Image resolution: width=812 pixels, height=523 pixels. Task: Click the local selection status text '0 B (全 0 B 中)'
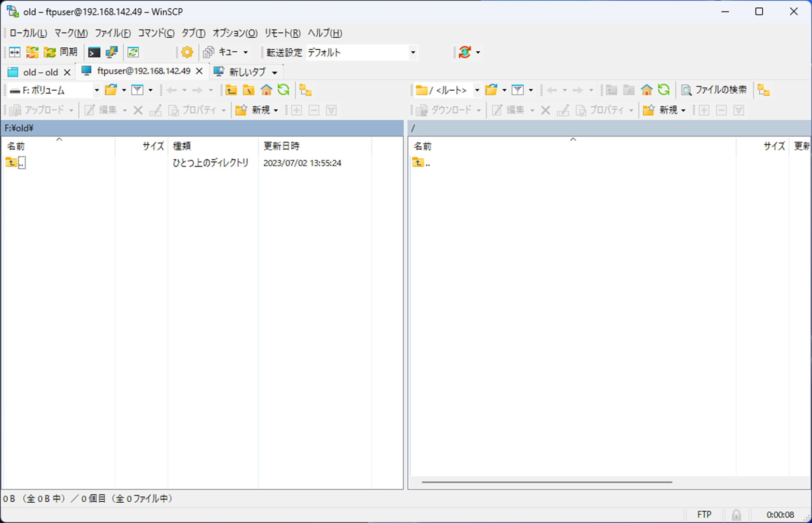click(34, 498)
